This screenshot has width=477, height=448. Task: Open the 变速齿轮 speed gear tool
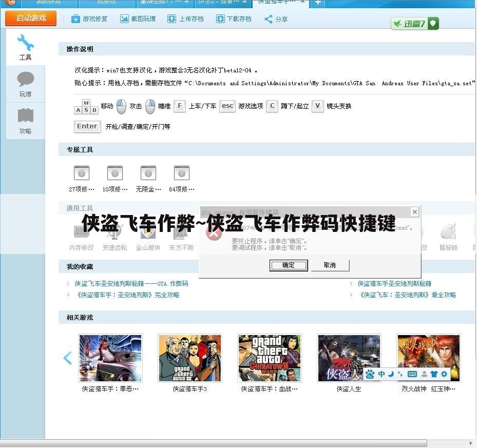pyautogui.click(x=115, y=238)
